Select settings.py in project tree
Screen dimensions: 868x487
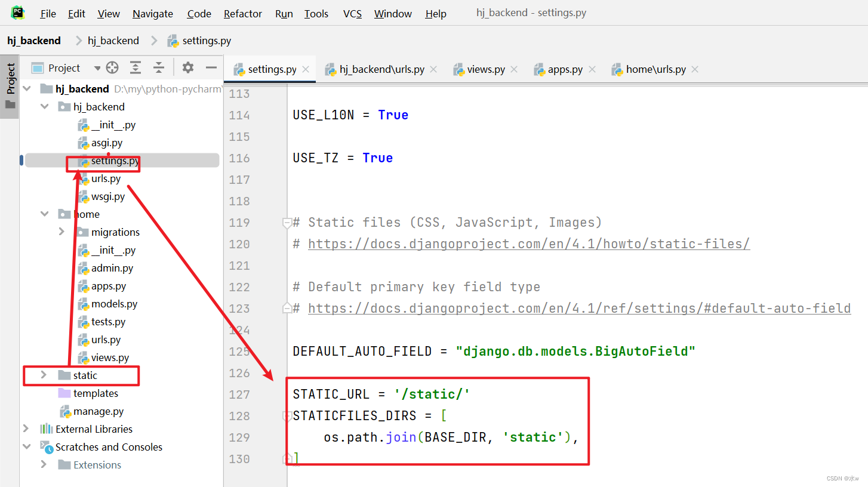pyautogui.click(x=109, y=161)
